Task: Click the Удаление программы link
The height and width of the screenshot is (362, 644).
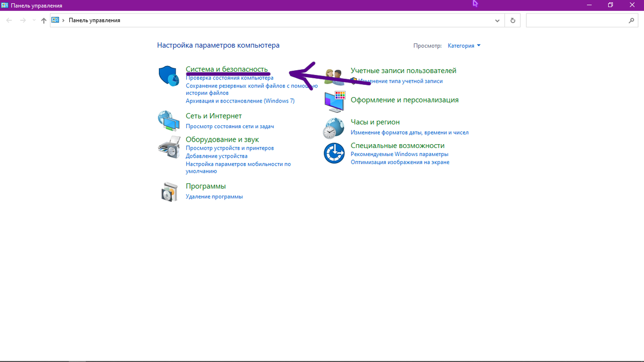Action: click(x=214, y=197)
